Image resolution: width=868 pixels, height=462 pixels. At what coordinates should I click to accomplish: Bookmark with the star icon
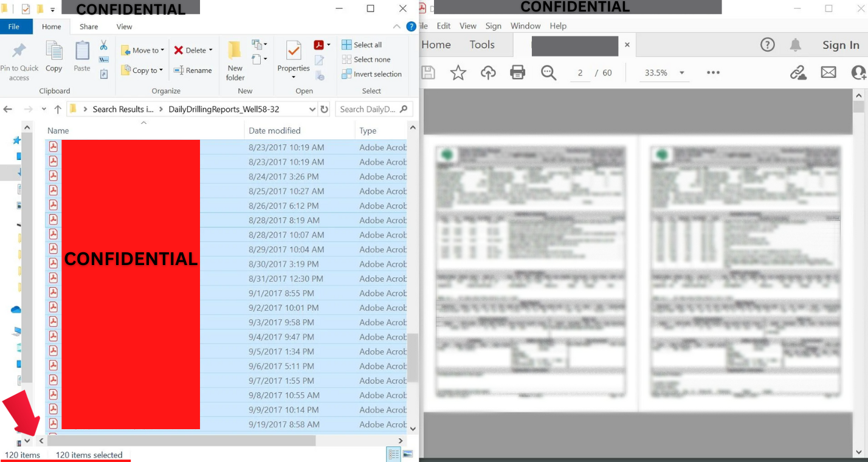pyautogui.click(x=458, y=73)
